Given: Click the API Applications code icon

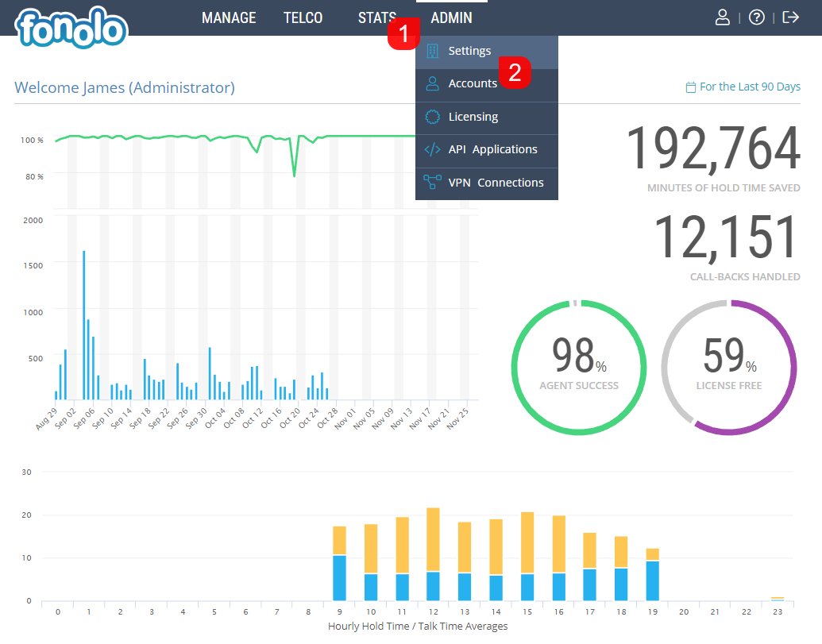Looking at the screenshot, I should [x=432, y=150].
